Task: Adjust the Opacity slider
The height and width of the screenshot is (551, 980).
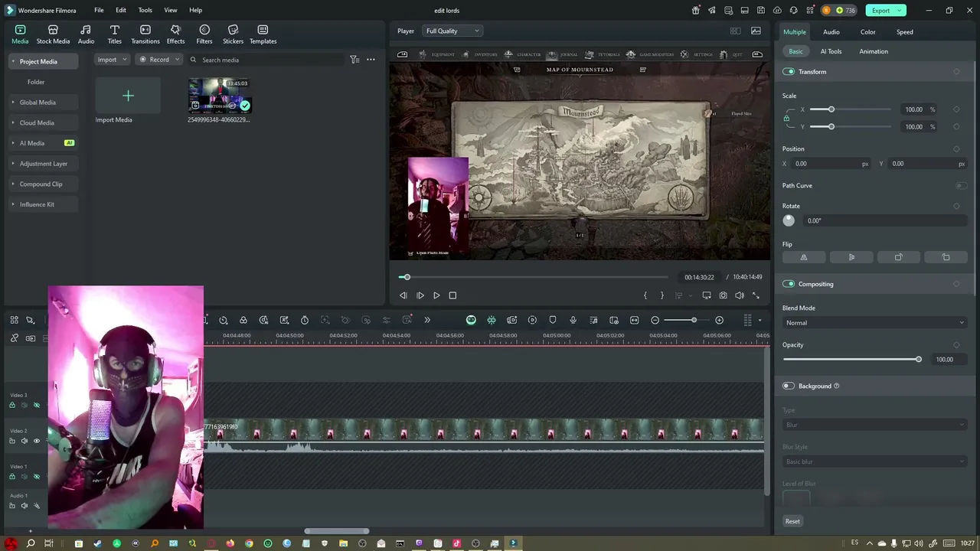Action: point(851,360)
